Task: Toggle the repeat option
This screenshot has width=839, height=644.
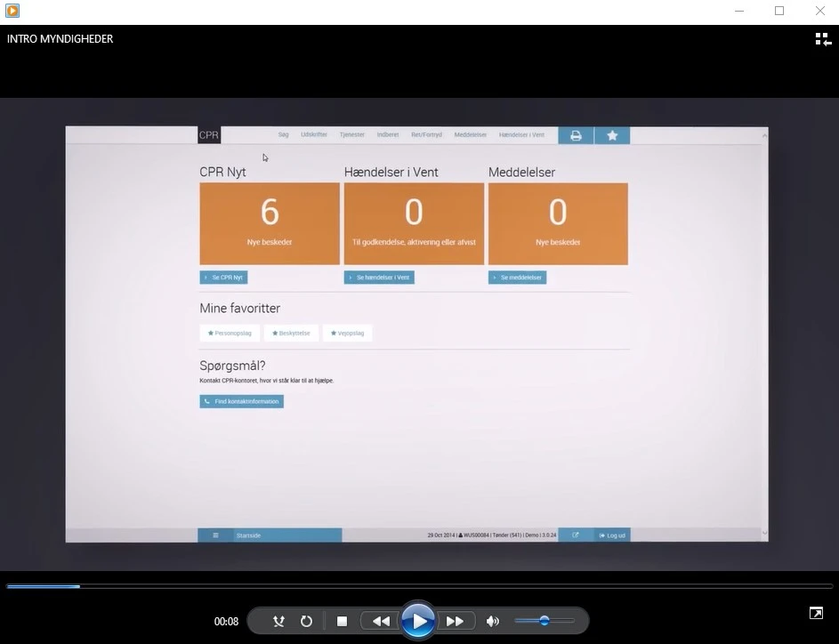Action: tap(306, 622)
